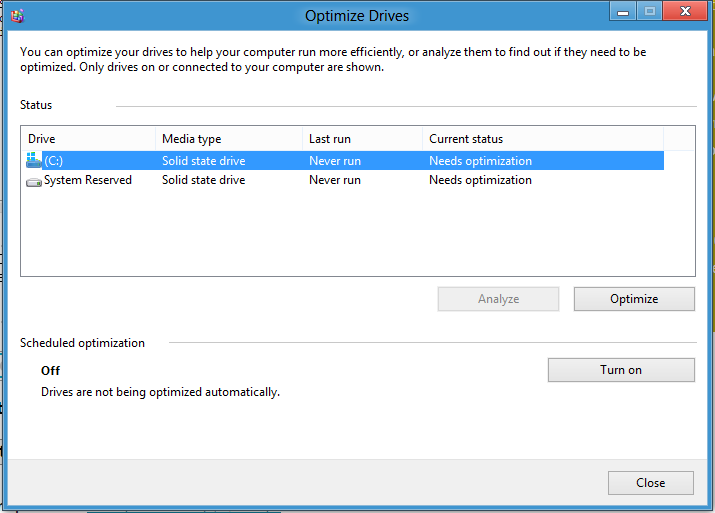Viewport: 715px width, 513px height.
Task: Select the System Reserved drive row
Action: coord(344,180)
